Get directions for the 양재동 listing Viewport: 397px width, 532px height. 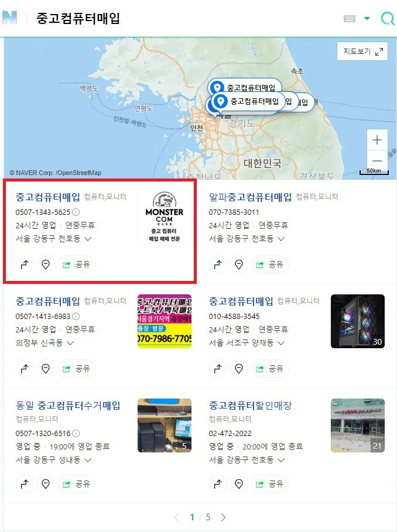point(218,368)
